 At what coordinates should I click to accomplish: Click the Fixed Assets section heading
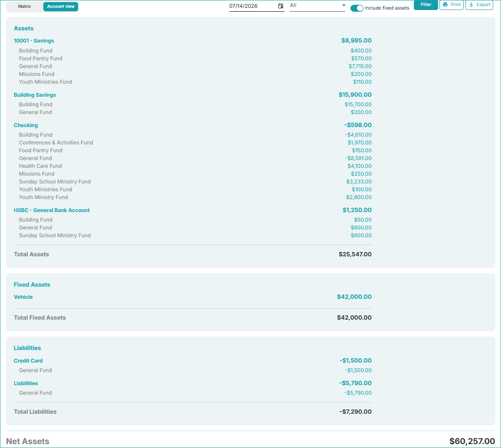[x=32, y=284]
